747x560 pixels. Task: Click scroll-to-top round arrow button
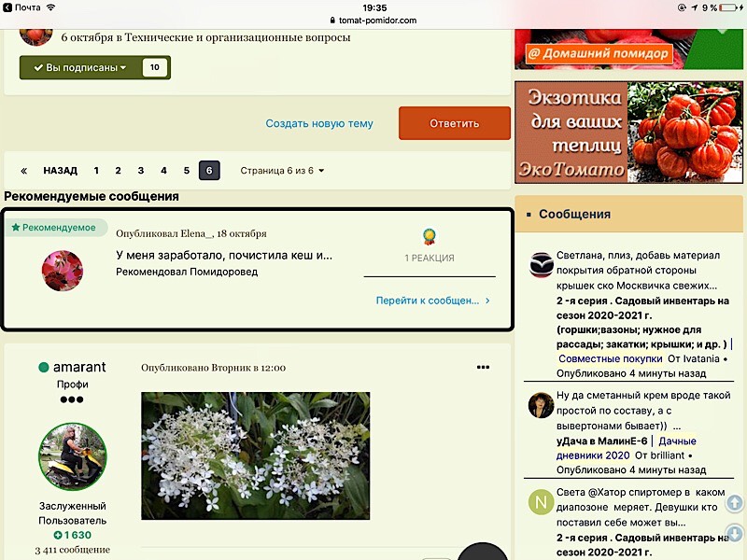(x=735, y=503)
